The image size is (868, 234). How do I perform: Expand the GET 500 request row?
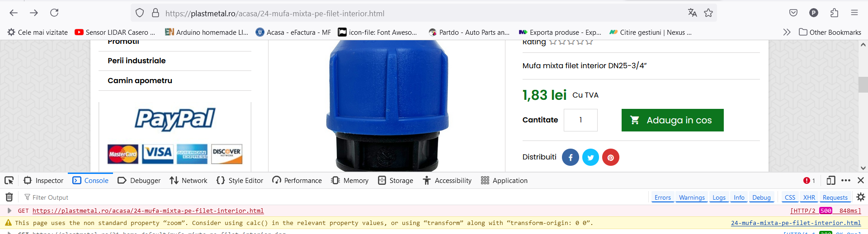click(9, 211)
